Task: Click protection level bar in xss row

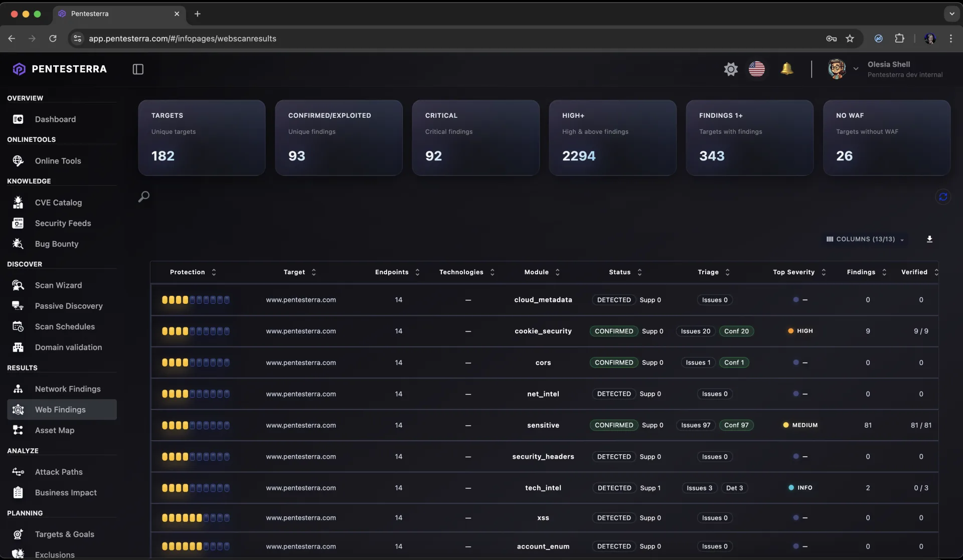Action: click(x=196, y=518)
